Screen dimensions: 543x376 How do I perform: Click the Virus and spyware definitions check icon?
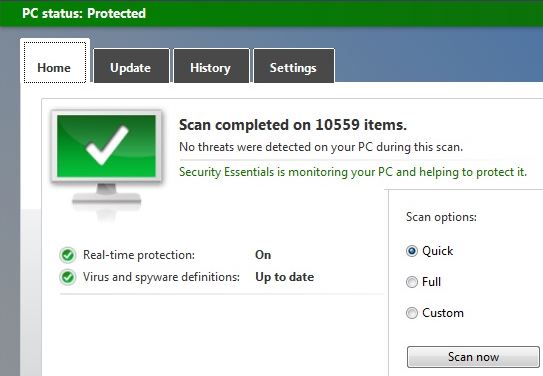[x=68, y=277]
